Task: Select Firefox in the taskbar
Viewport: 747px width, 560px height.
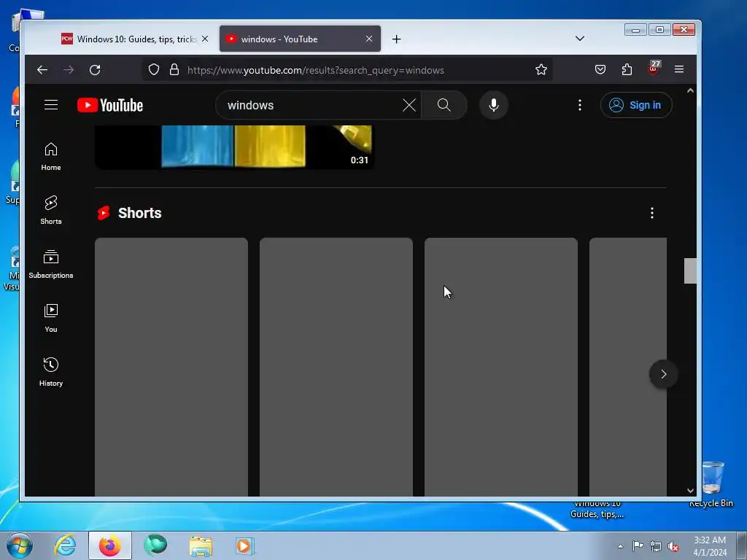Action: click(x=110, y=545)
